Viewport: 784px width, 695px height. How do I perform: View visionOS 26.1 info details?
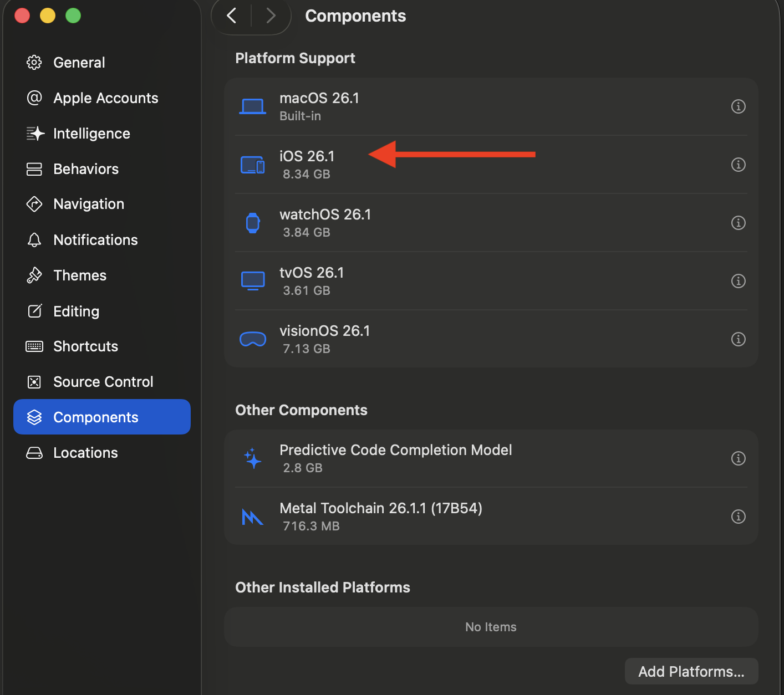(738, 339)
